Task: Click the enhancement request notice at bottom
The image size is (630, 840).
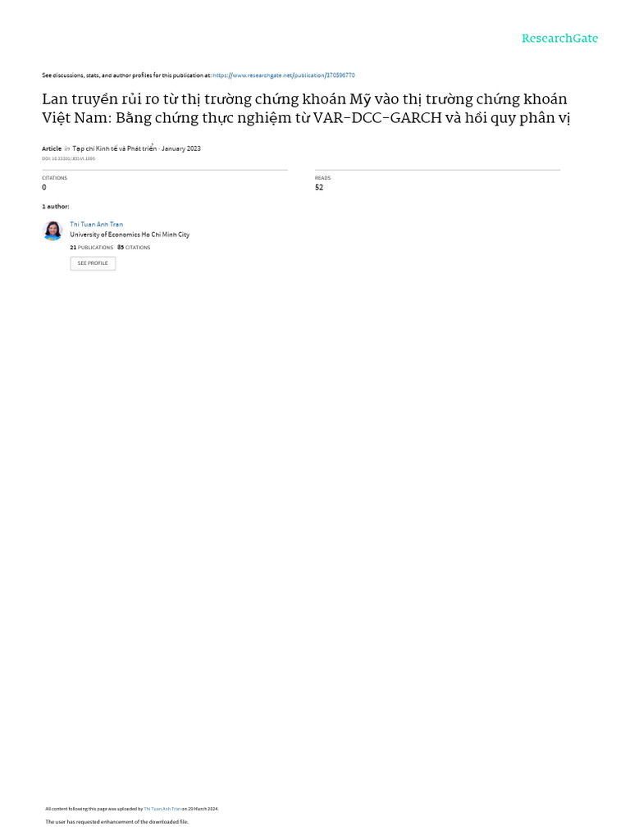Action: [x=116, y=822]
